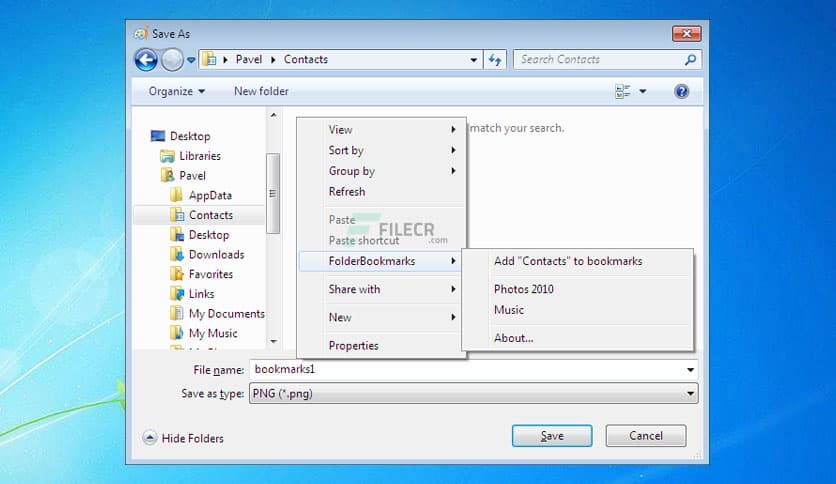Select the FolderBookmarks menu entry
The width and height of the screenshot is (836, 484).
(x=381, y=261)
